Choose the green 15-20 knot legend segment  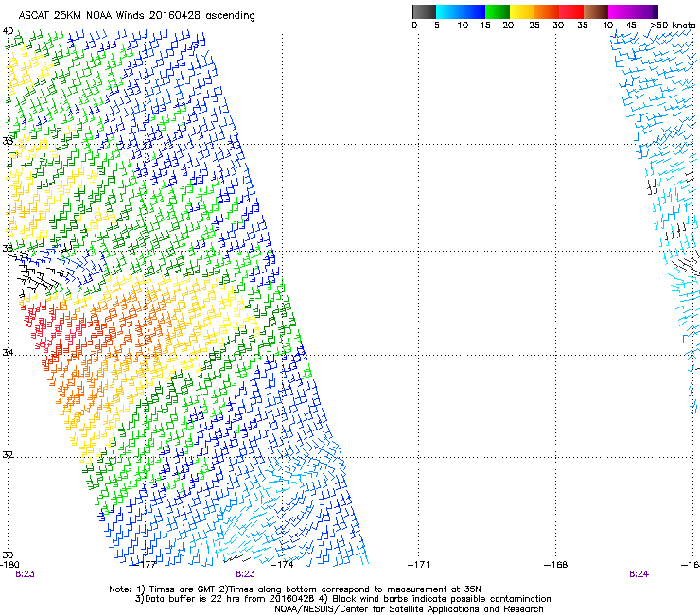[x=498, y=11]
